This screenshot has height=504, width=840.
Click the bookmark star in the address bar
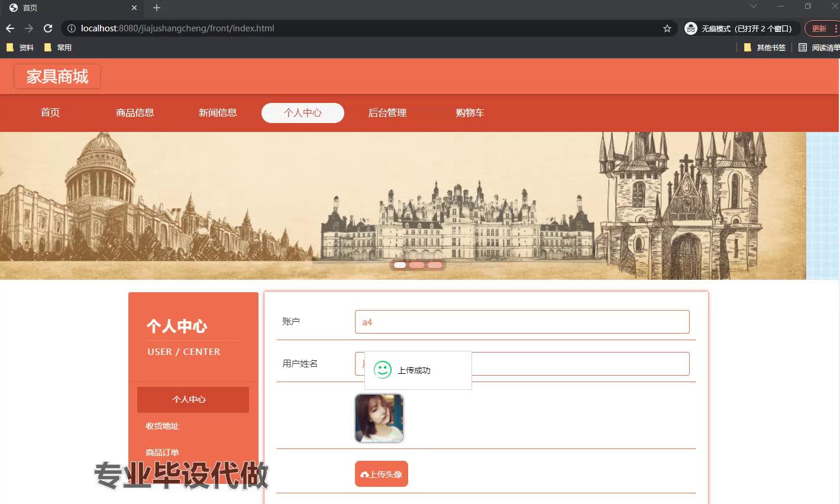(x=667, y=28)
